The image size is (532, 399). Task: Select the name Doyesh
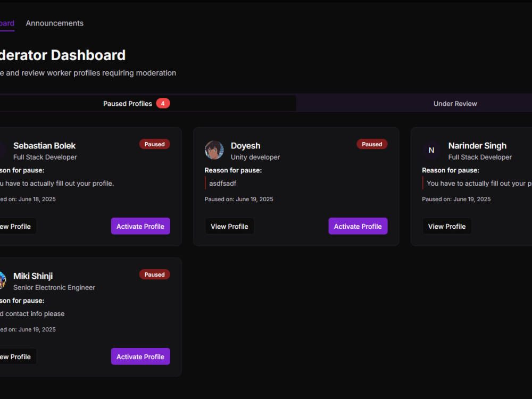(246, 146)
